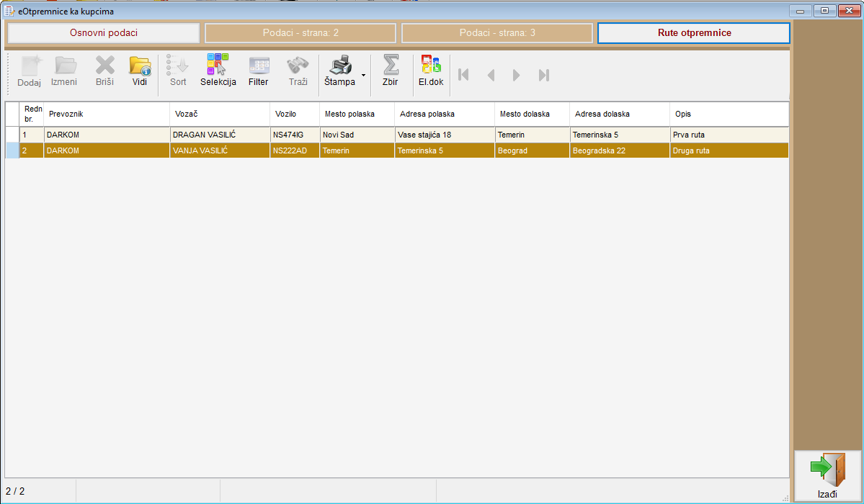Image resolution: width=864 pixels, height=504 pixels.
Task: Switch to Osnovni podaci tab
Action: tap(104, 33)
